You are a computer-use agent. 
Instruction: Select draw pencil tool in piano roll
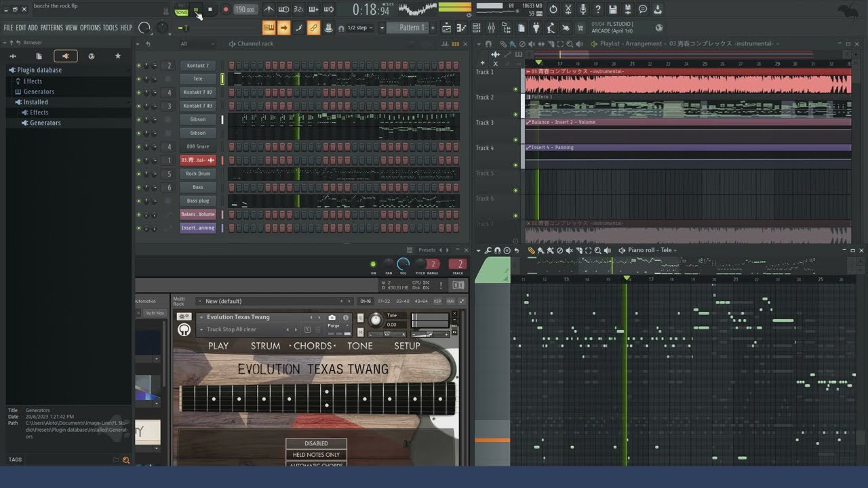[531, 250]
